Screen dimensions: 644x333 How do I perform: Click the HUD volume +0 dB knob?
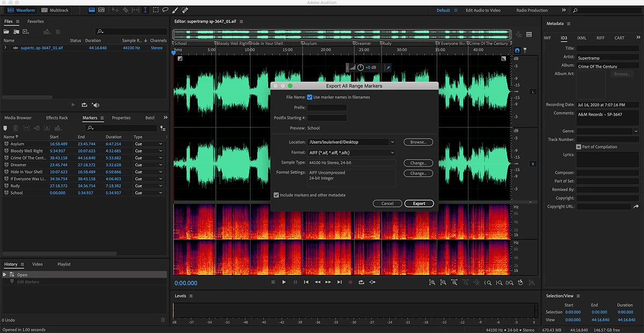[x=361, y=68]
